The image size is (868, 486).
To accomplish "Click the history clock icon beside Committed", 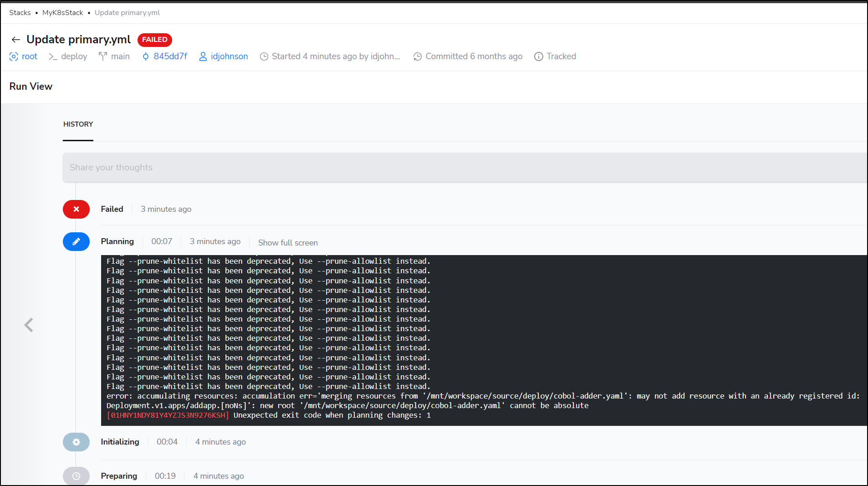I will pos(418,56).
